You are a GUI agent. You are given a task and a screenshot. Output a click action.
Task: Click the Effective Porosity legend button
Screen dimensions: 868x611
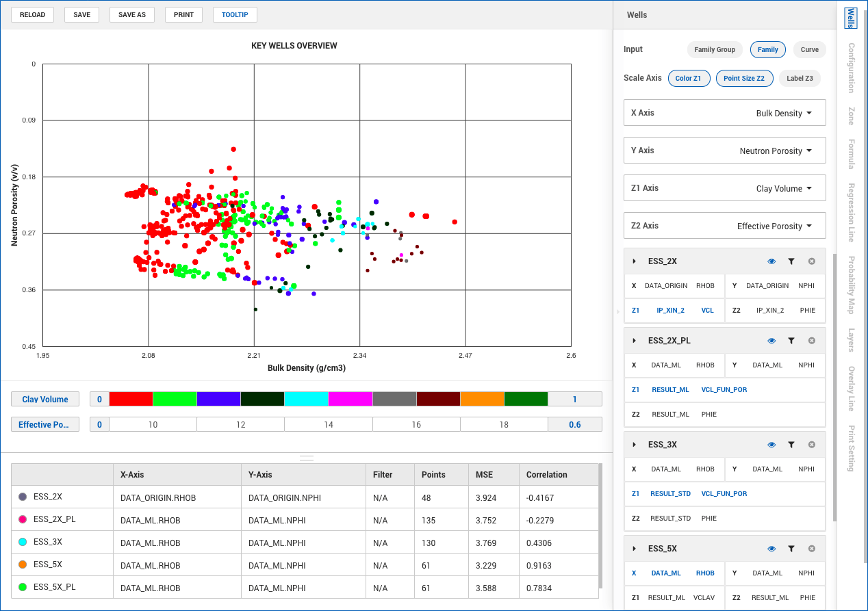[45, 425]
